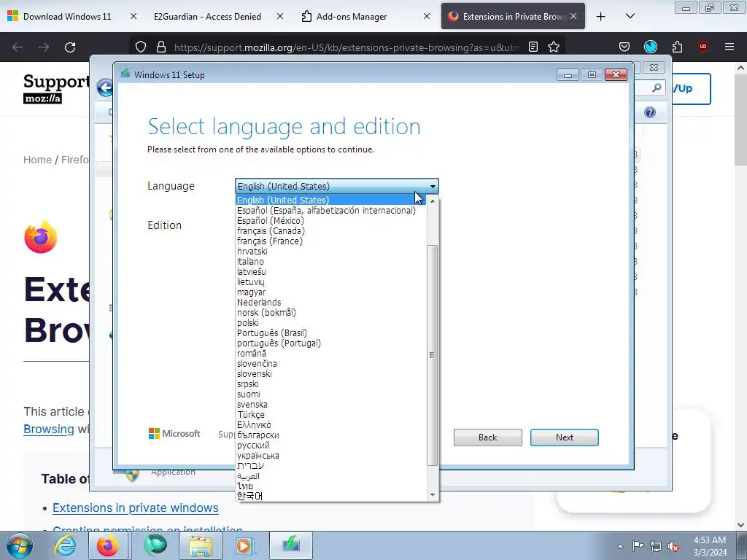Open the uBlock Origin toolbar icon
The width and height of the screenshot is (747, 560).
click(x=703, y=47)
